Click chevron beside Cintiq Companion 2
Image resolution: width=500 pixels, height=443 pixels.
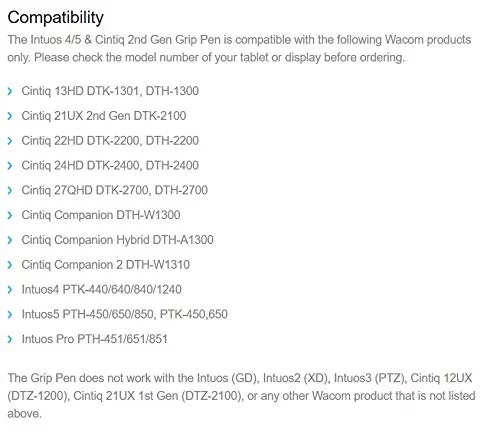[x=10, y=265]
